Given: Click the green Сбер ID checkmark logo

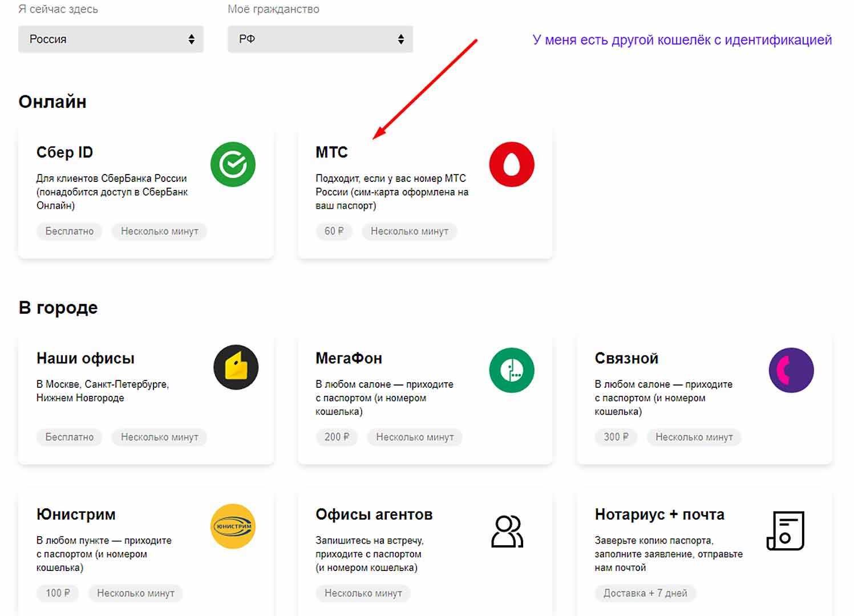Looking at the screenshot, I should click(233, 164).
